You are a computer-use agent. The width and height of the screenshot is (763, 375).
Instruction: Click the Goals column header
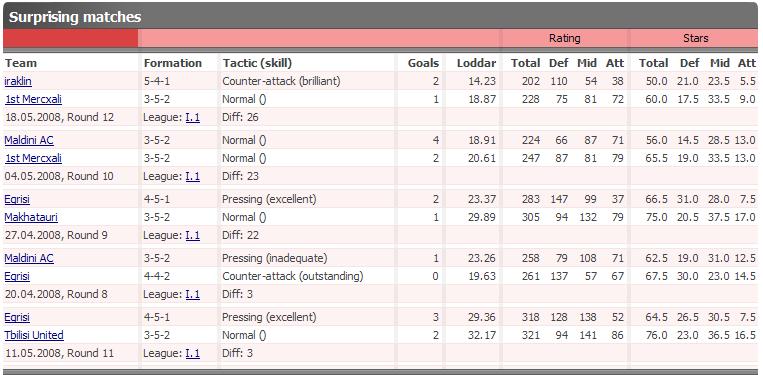point(423,63)
